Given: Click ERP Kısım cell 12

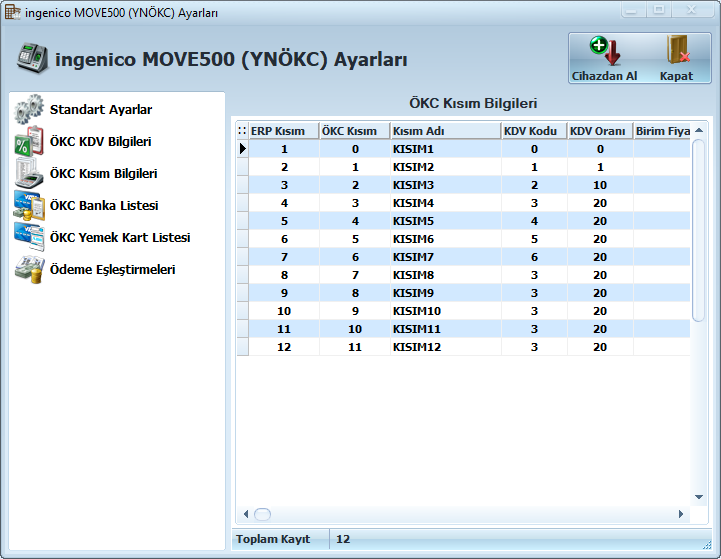Looking at the screenshot, I should tap(284, 347).
